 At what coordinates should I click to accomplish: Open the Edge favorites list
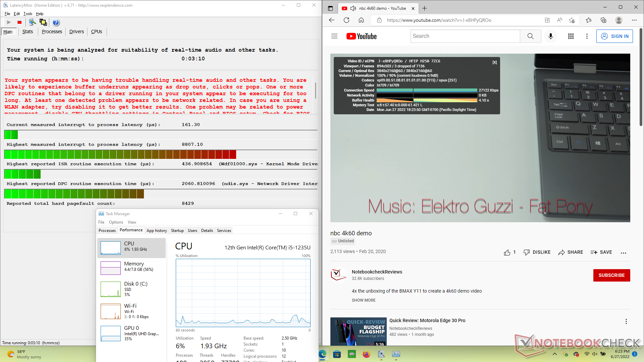click(589, 20)
